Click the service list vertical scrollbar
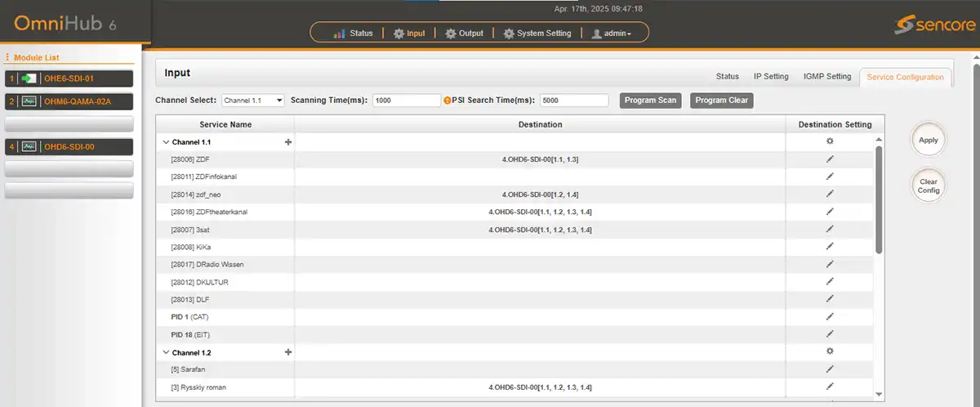This screenshot has height=407, width=980. pyautogui.click(x=879, y=200)
